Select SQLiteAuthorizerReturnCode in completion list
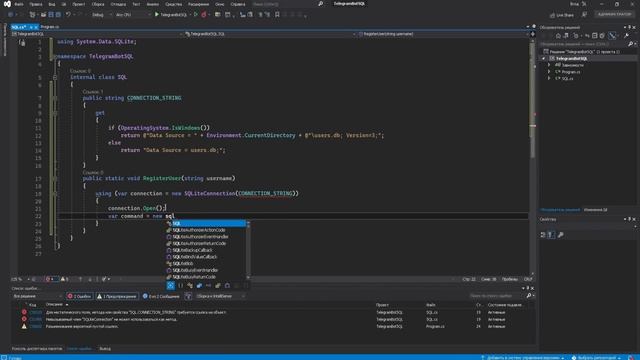Image resolution: width=640 pixels, height=360 pixels. click(x=206, y=243)
